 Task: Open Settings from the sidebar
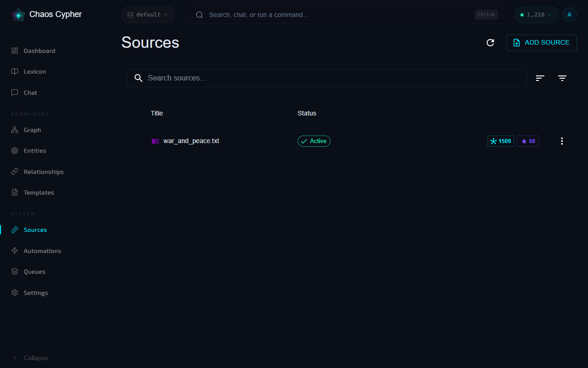click(36, 293)
